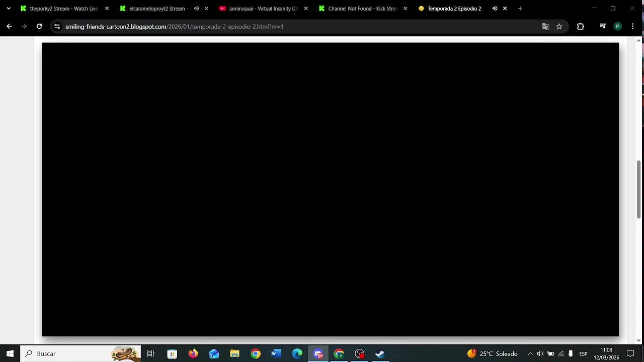
Task: Launch Microsoft Store from taskbar
Action: tap(172, 353)
